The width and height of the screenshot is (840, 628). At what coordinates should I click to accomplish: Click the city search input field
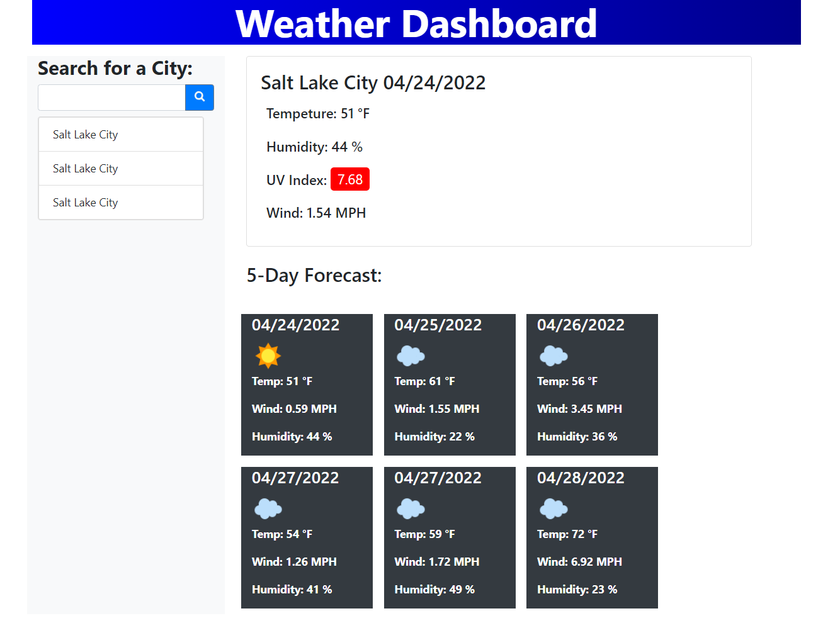coord(111,98)
